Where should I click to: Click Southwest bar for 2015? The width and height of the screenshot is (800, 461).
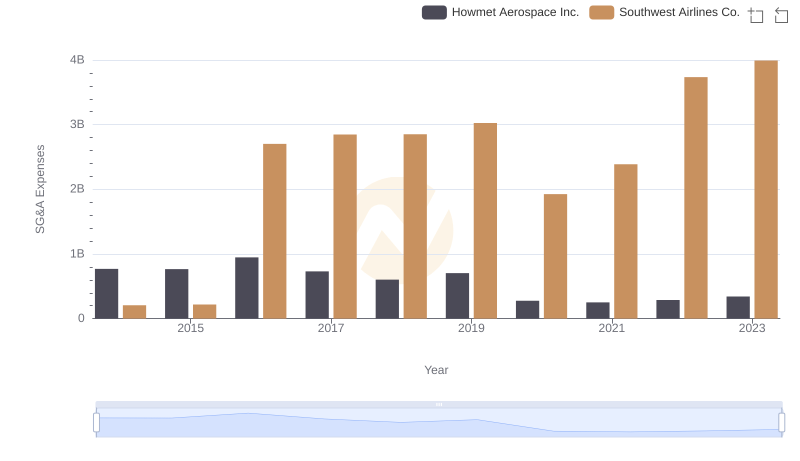[x=205, y=312]
